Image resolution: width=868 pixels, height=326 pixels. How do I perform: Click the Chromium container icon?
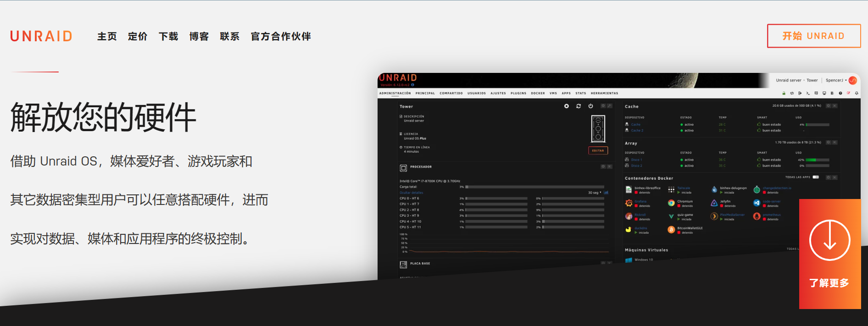671,203
